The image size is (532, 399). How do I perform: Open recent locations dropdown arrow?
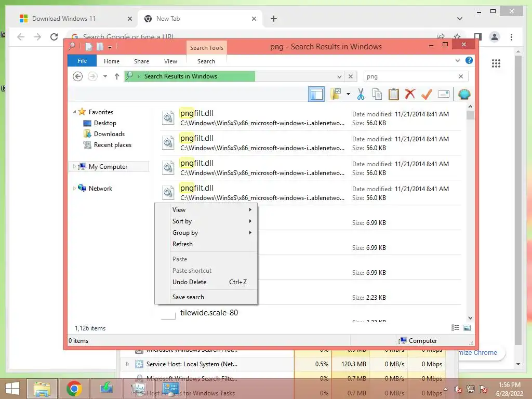pos(105,76)
